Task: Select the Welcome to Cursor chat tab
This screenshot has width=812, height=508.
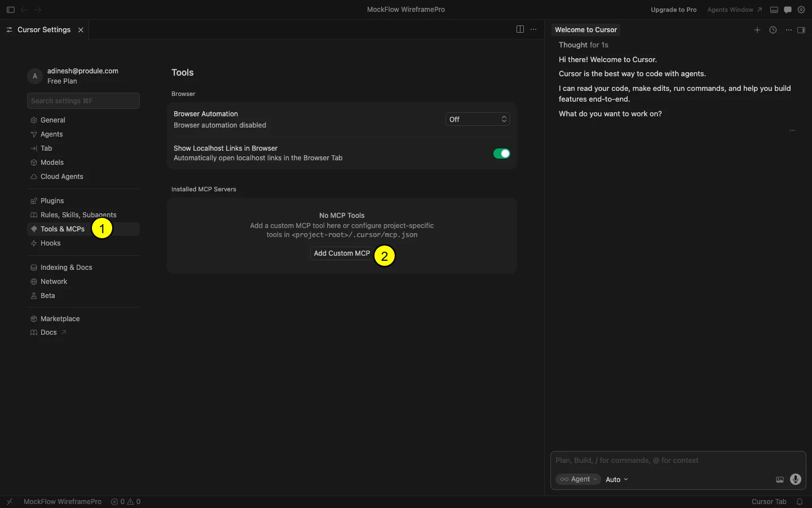Action: click(586, 30)
